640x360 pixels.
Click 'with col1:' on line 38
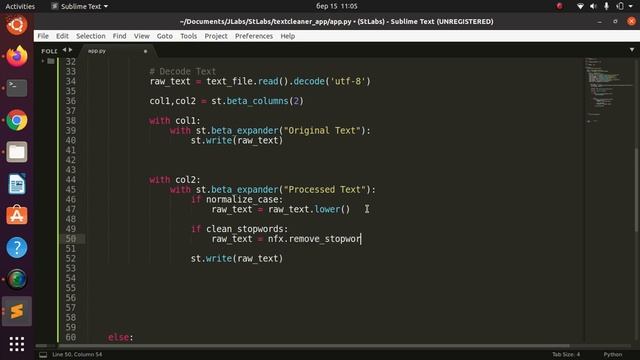(x=175, y=121)
